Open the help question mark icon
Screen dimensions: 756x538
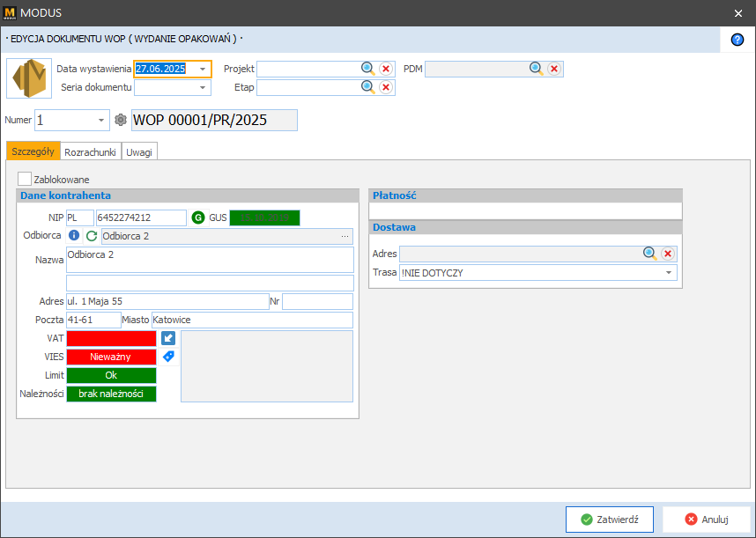click(x=737, y=40)
